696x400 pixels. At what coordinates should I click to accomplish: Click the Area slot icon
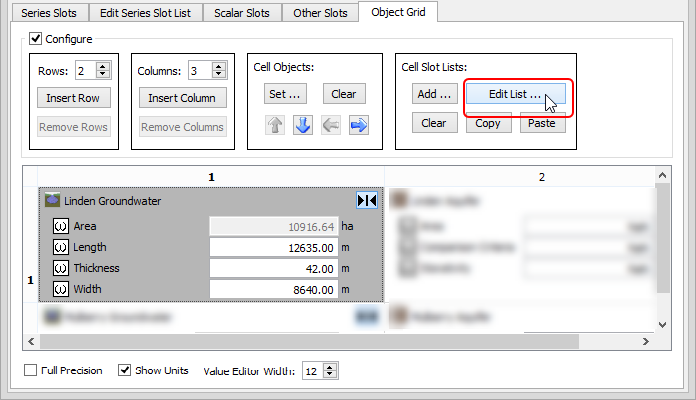[60, 227]
